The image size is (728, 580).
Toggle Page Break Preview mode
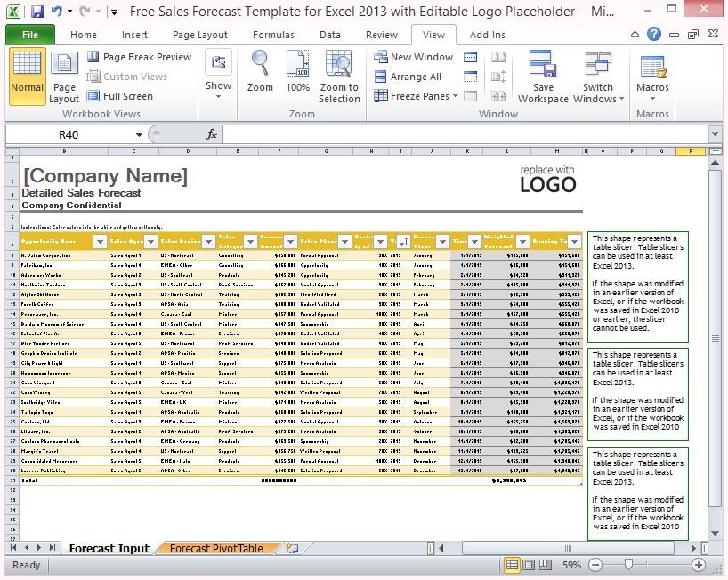[139, 57]
